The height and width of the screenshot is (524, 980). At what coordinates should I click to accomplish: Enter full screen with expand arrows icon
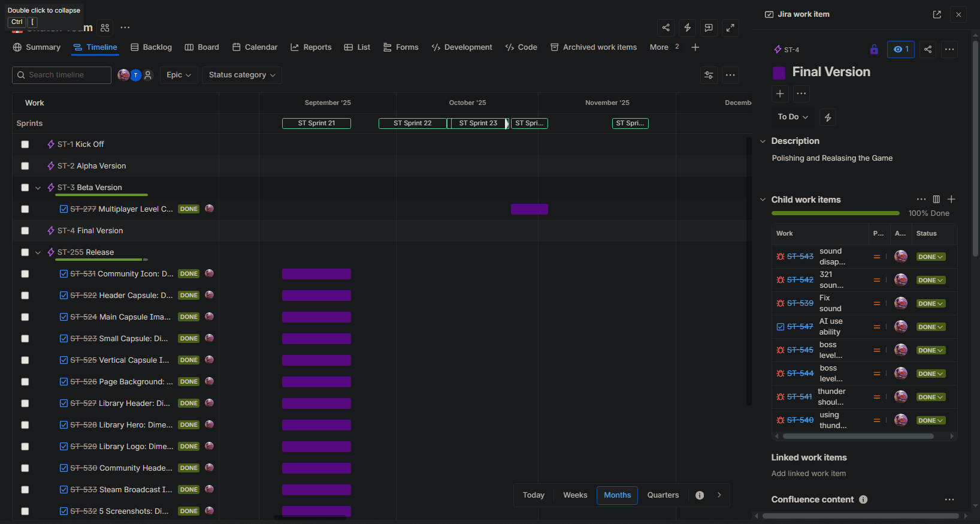point(730,28)
